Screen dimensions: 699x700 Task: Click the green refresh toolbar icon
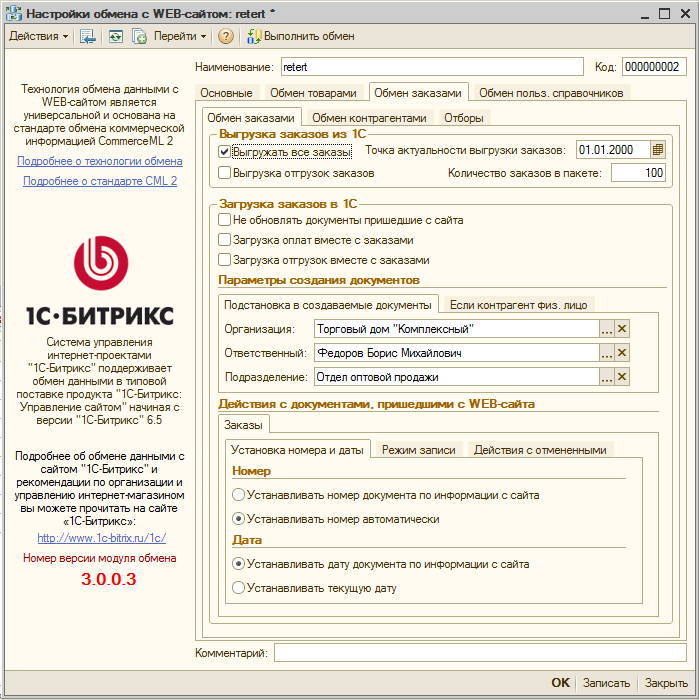(x=115, y=36)
